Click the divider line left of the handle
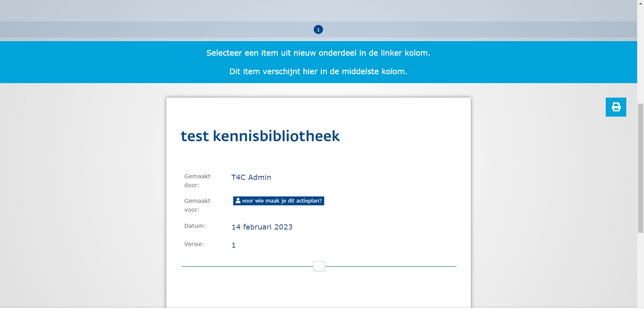644x309 pixels. [246, 266]
